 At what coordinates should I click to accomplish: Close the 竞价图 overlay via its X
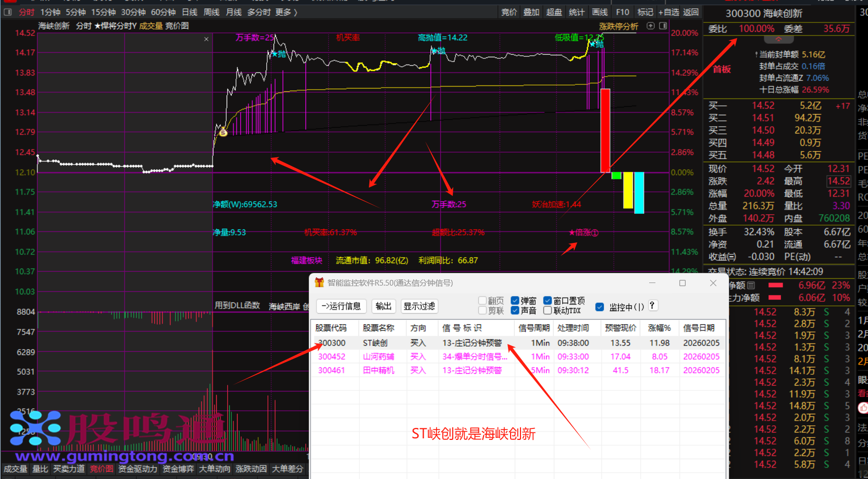pos(206,39)
